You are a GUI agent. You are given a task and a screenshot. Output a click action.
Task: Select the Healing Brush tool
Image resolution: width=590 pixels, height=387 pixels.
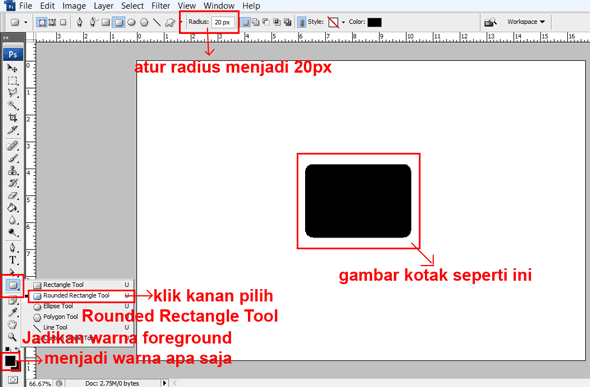point(12,146)
